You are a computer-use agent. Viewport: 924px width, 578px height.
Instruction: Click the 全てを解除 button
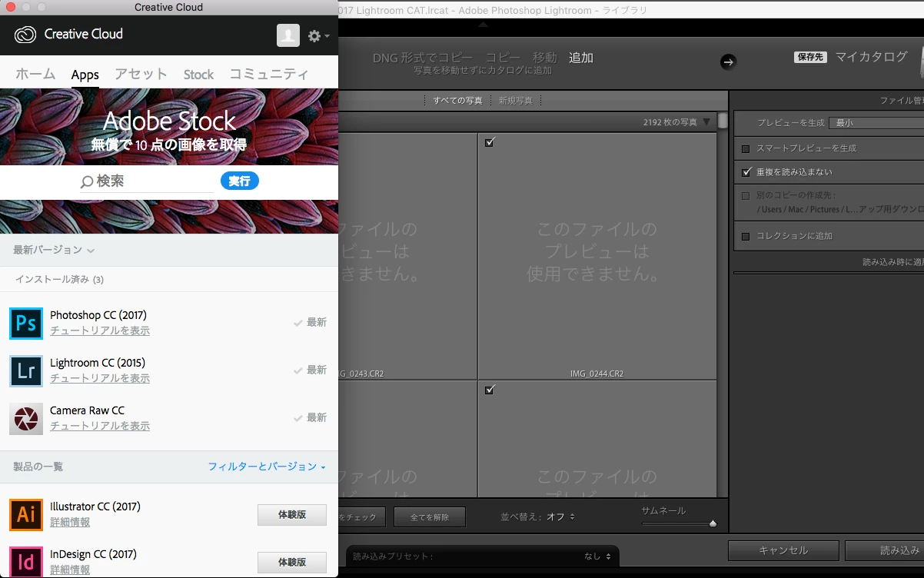[430, 517]
